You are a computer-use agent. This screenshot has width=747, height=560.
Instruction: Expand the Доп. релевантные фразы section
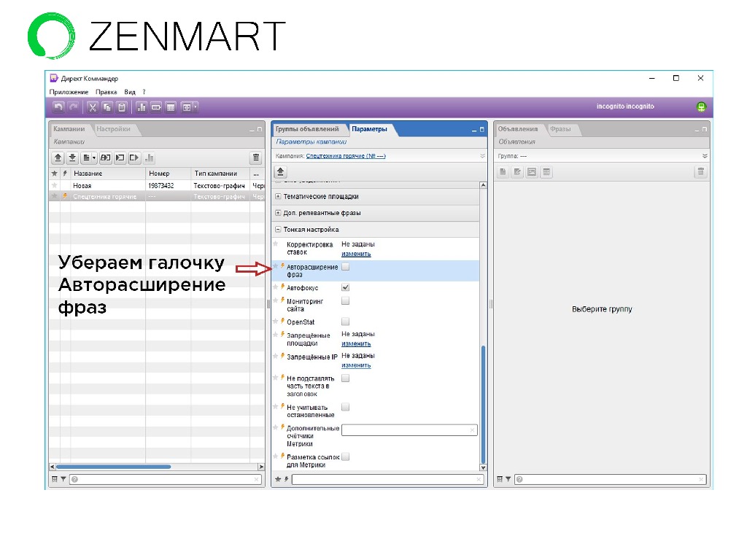278,213
